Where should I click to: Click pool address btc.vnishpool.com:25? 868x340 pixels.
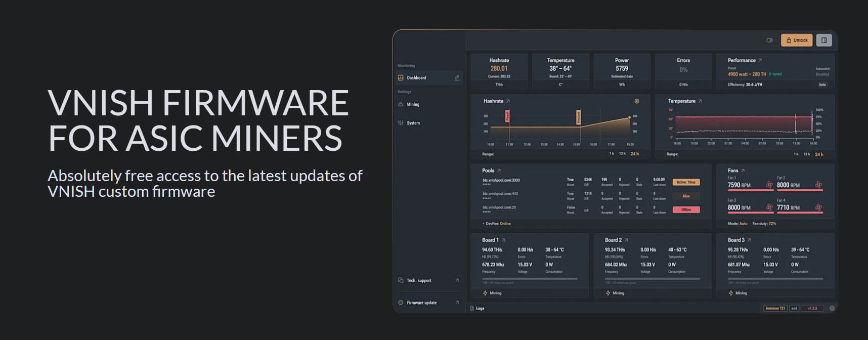point(499,207)
